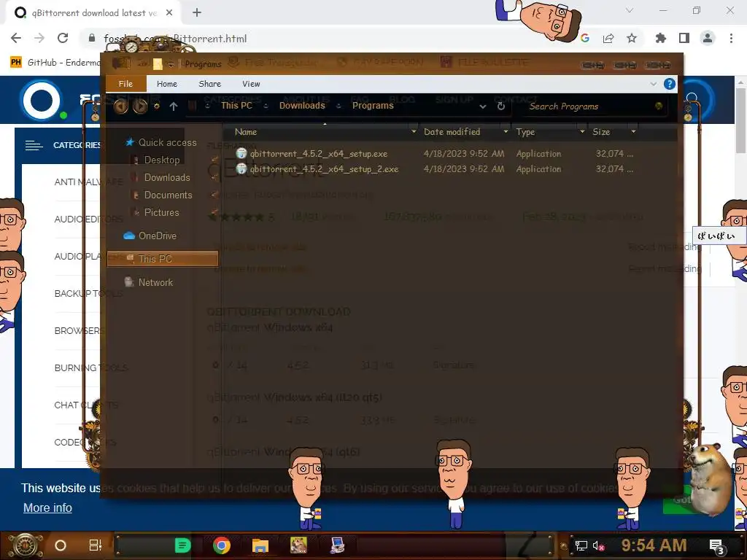This screenshot has height=560, width=747.
Task: Open the Type column filter dropdown
Action: 581,131
